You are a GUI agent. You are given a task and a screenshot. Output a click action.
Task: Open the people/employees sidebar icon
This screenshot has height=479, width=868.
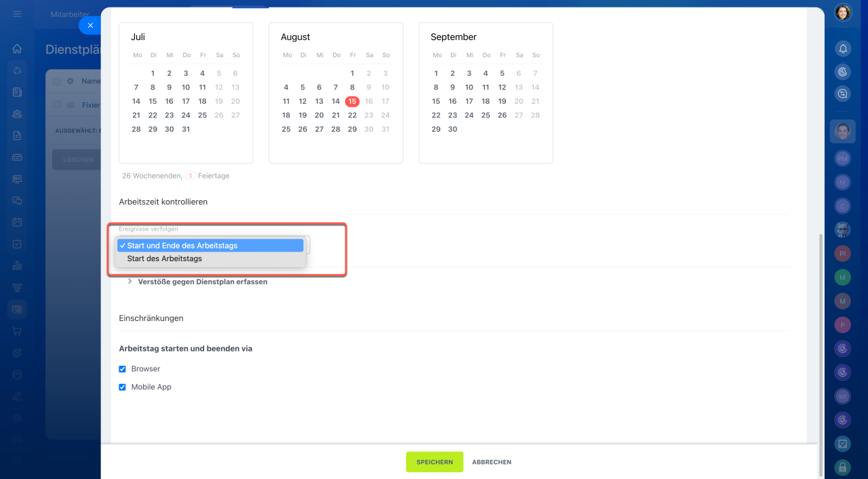pos(17,114)
